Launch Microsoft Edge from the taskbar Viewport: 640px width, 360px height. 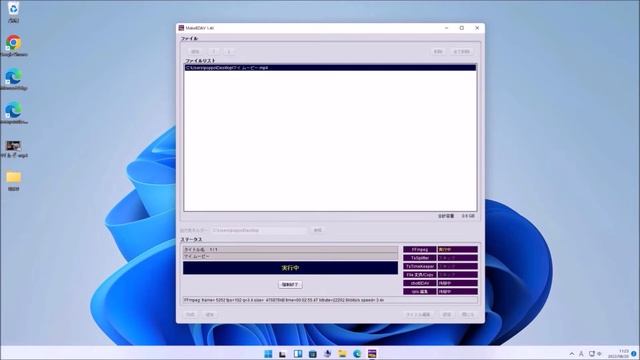coord(357,353)
